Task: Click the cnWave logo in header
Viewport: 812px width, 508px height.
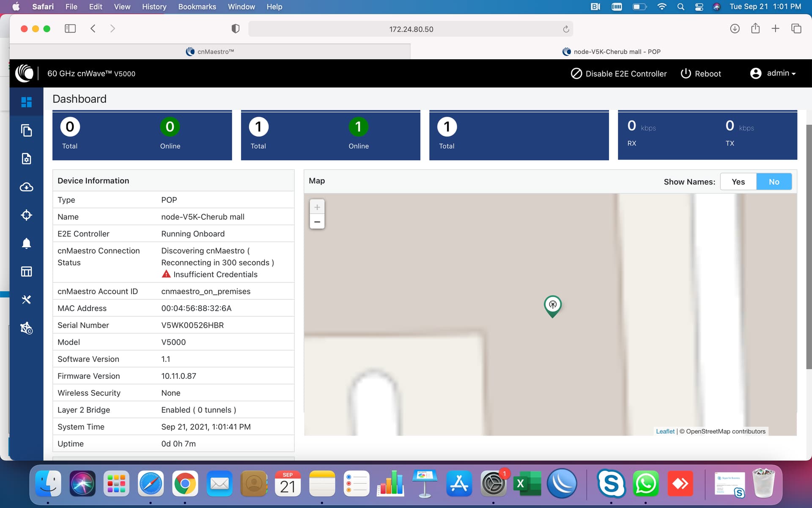Action: click(x=25, y=73)
